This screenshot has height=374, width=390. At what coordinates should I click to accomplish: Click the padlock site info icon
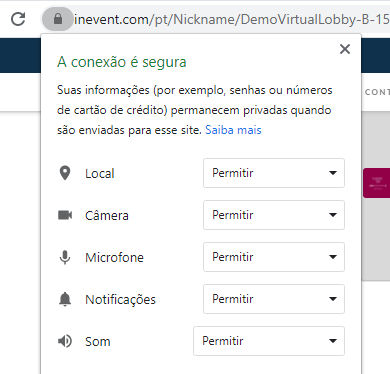pos(58,19)
